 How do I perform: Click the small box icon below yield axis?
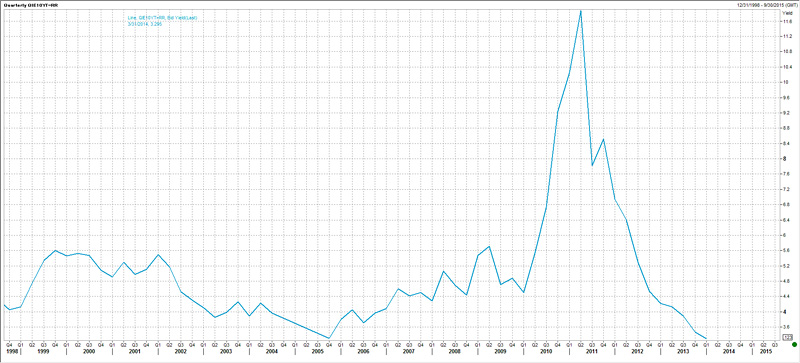coord(787,336)
